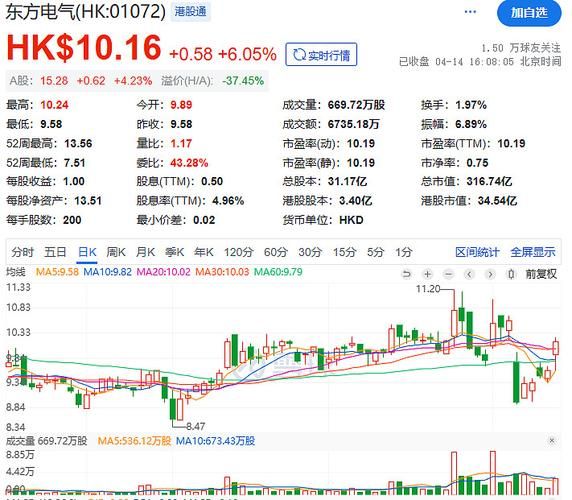Viewport: 572px width, 500px height.
Task: Click the 总市值 value 316.74亿
Action: [489, 181]
